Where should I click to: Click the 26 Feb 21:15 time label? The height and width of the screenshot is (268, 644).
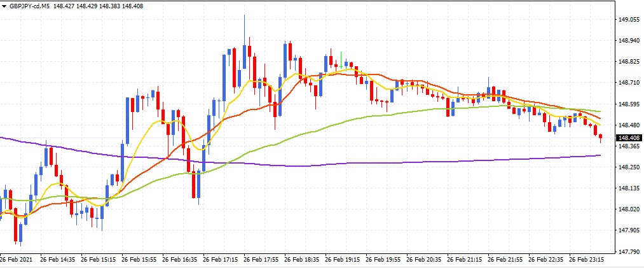pyautogui.click(x=465, y=260)
